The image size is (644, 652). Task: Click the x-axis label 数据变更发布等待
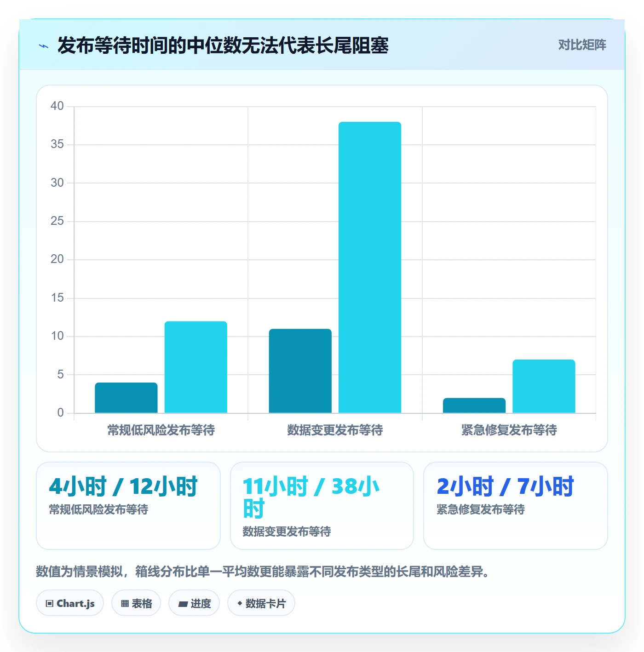coord(335,430)
